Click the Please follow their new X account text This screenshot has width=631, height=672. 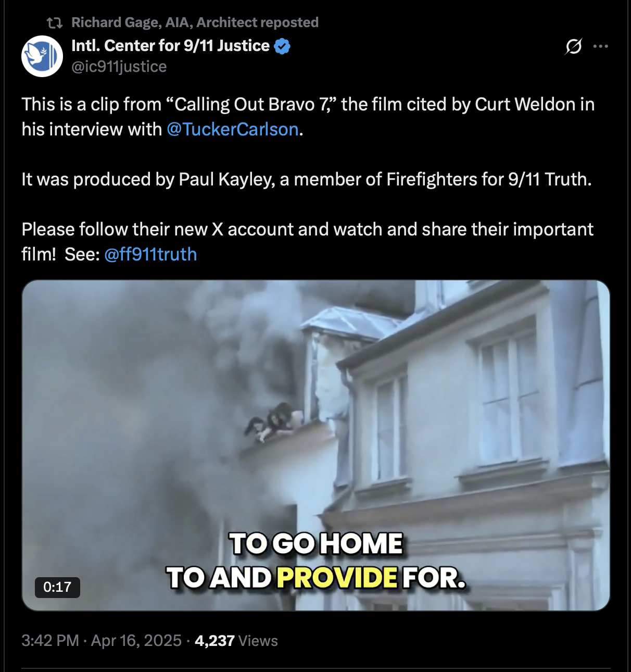click(x=307, y=242)
